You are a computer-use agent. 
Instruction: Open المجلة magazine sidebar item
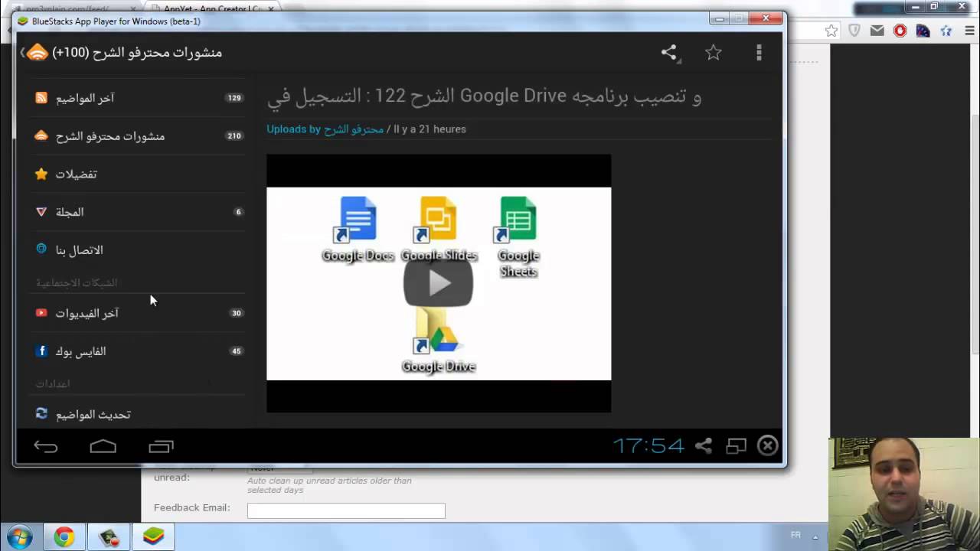tap(139, 212)
